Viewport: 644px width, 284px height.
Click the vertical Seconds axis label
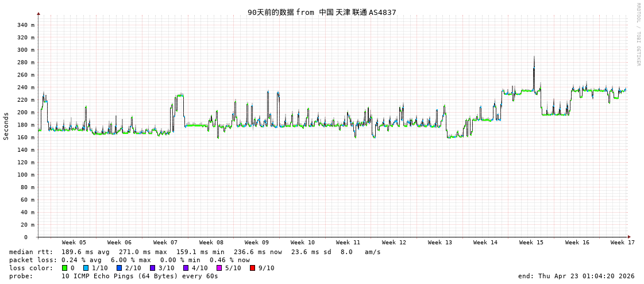[6, 126]
